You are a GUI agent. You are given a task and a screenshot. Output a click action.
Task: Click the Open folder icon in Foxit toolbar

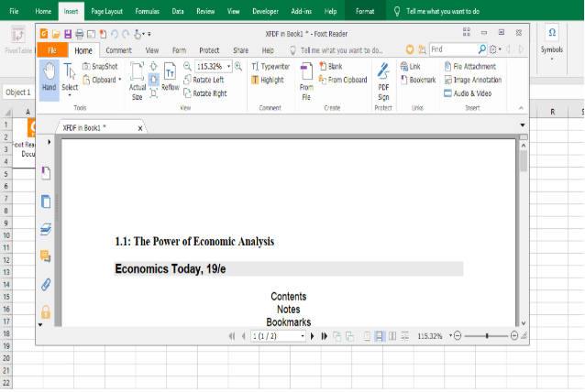pos(56,34)
